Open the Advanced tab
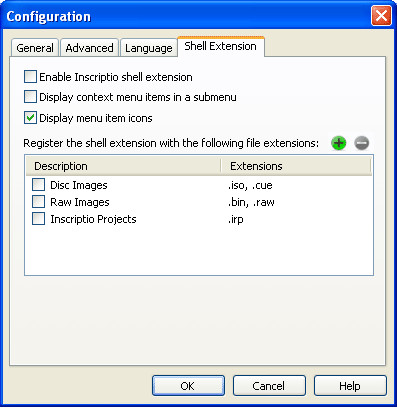The height and width of the screenshot is (408, 397). 89,48
